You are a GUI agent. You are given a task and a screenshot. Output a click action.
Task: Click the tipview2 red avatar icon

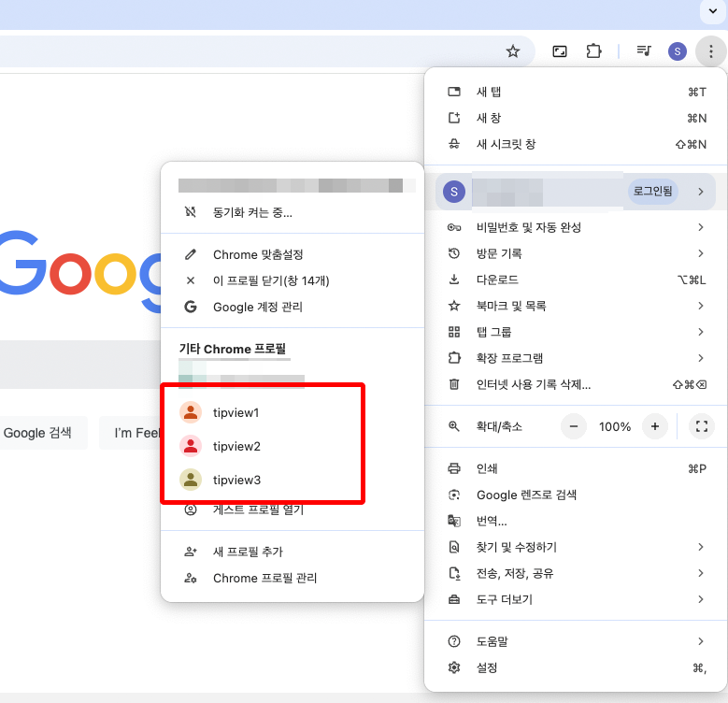click(x=191, y=446)
